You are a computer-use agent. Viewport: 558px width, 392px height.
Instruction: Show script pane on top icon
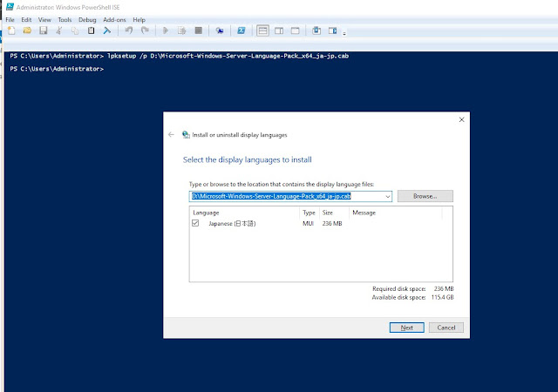262,31
